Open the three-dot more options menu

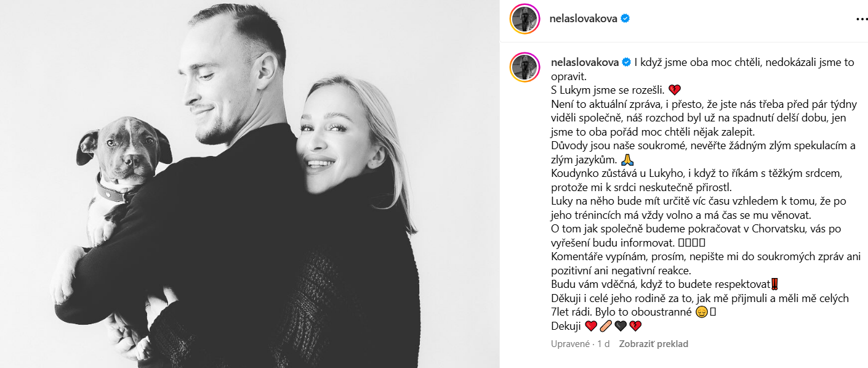coord(862,19)
